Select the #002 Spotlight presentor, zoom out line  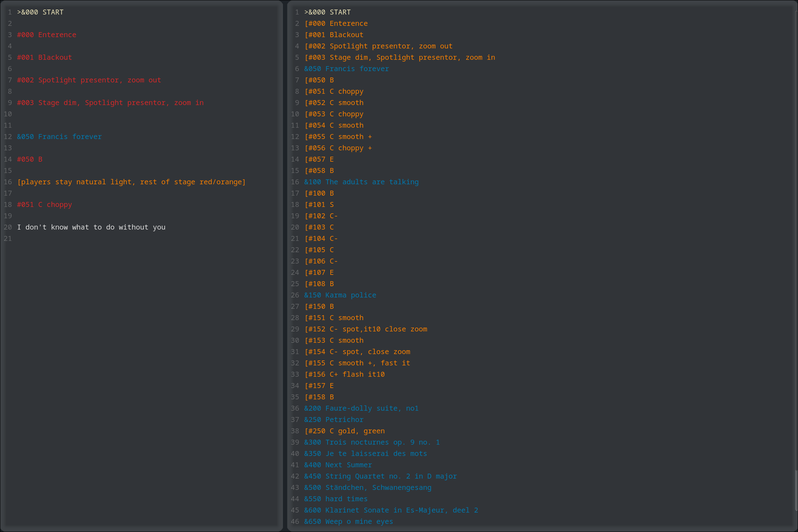point(88,80)
